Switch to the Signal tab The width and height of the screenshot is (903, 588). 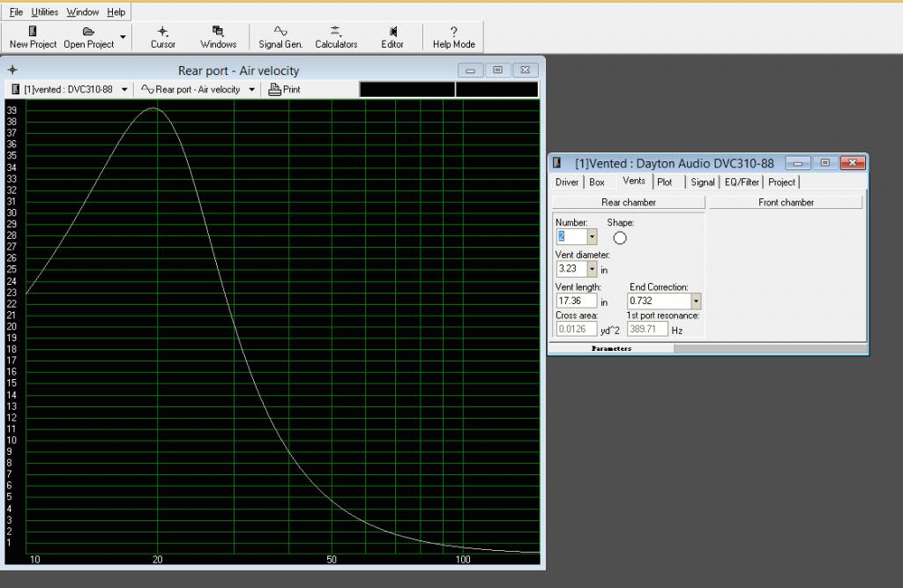[x=703, y=182]
